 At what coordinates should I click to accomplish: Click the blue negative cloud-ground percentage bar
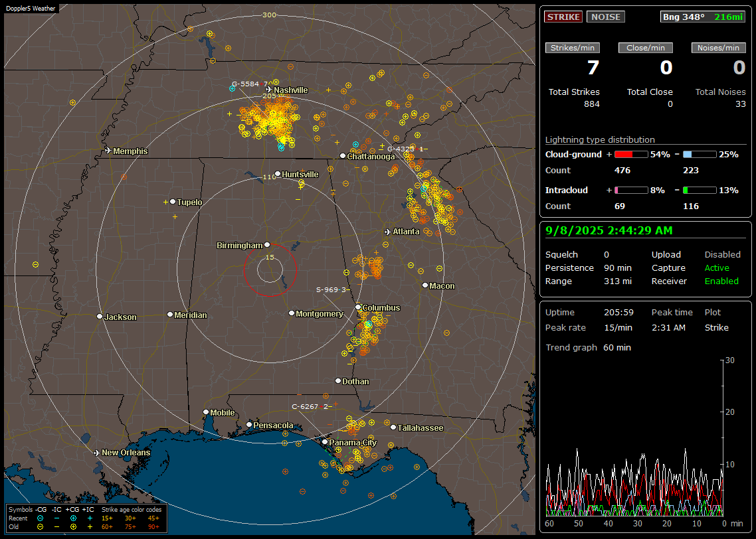(700, 155)
